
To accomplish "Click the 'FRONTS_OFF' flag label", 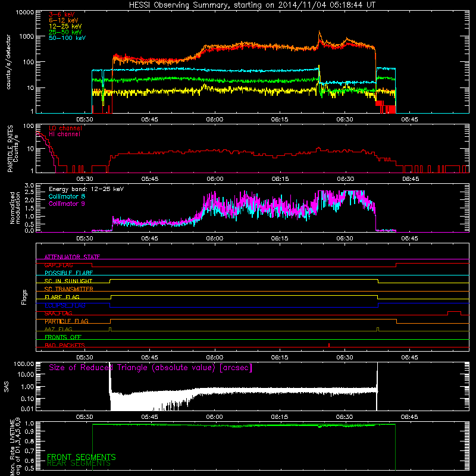I will click(63, 337).
